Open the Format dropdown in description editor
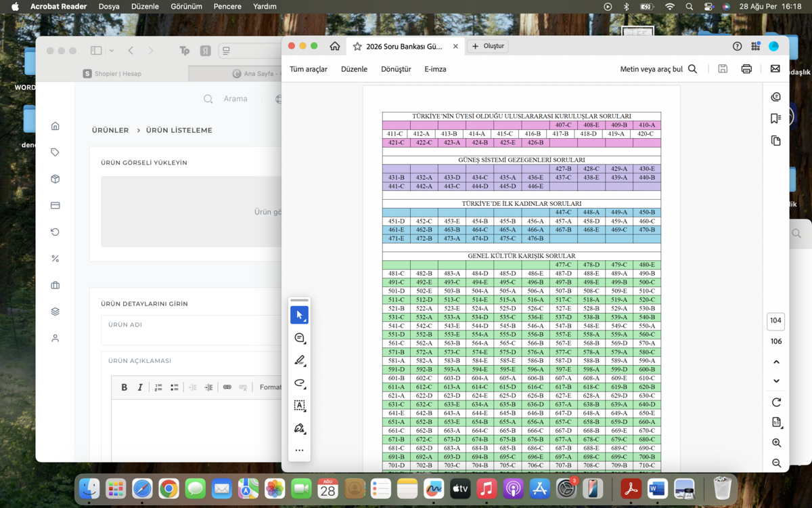The height and width of the screenshot is (508, 812). (x=270, y=387)
